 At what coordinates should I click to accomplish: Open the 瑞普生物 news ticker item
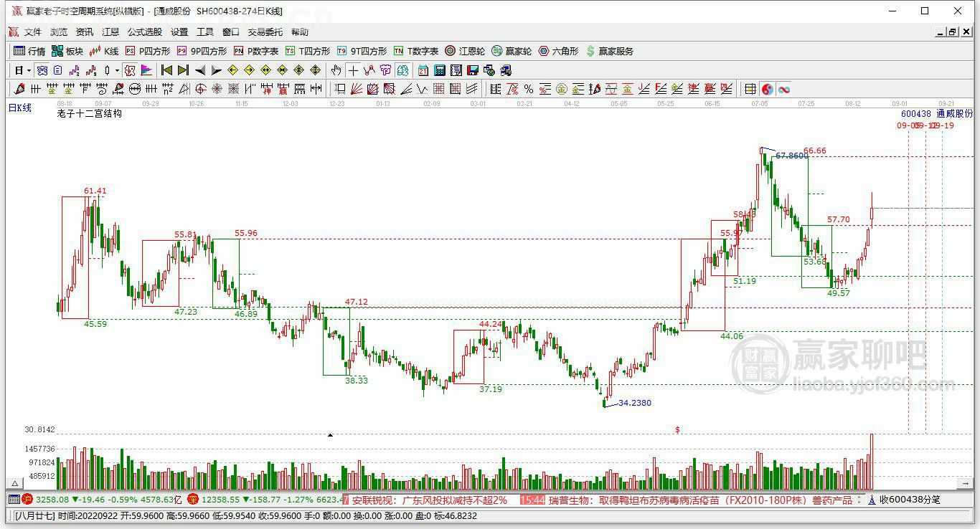tap(700, 500)
